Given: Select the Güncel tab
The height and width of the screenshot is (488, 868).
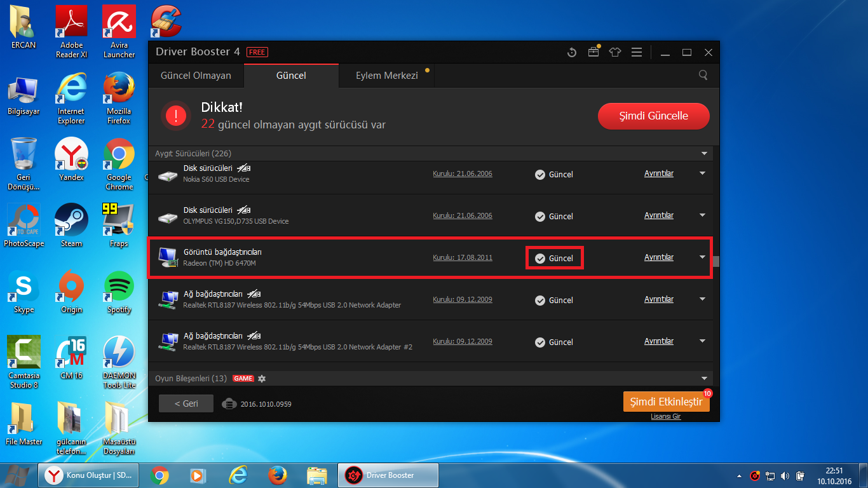Looking at the screenshot, I should click(291, 76).
